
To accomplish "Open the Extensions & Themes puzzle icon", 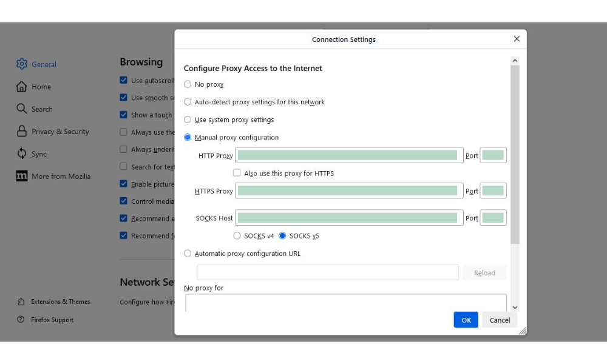I will pos(21,302).
